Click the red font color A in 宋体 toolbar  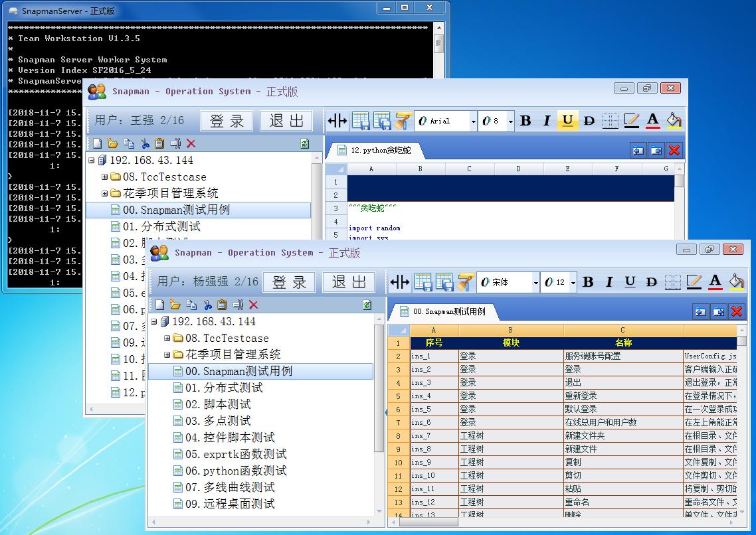(x=715, y=282)
